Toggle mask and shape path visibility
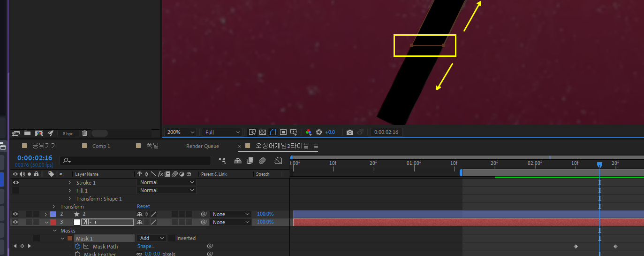 coord(273,132)
